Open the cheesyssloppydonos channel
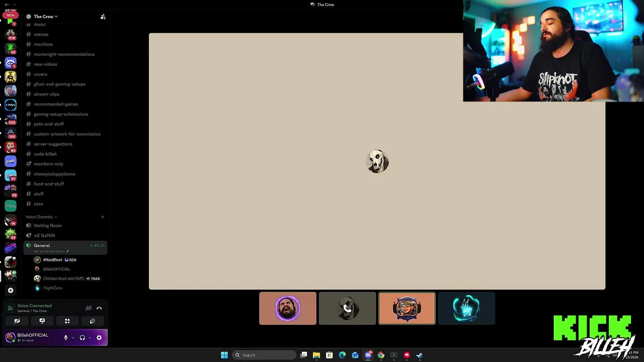The image size is (644, 362). [x=65, y=174]
